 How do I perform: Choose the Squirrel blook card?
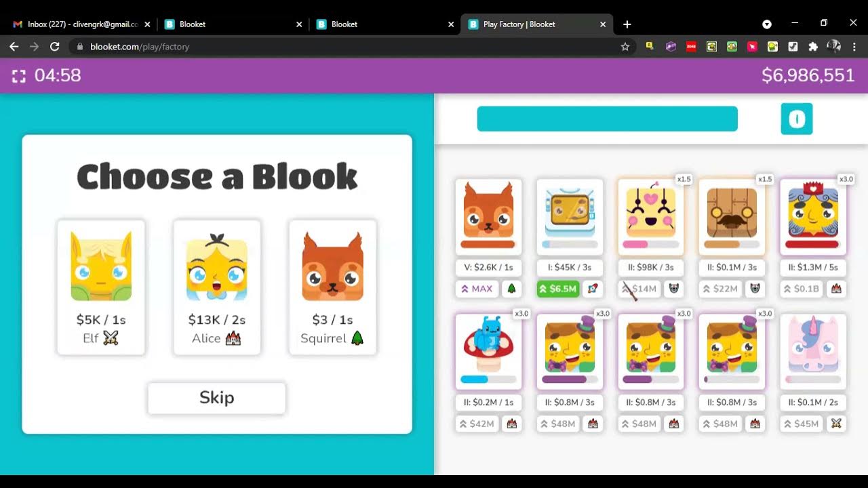pos(333,287)
